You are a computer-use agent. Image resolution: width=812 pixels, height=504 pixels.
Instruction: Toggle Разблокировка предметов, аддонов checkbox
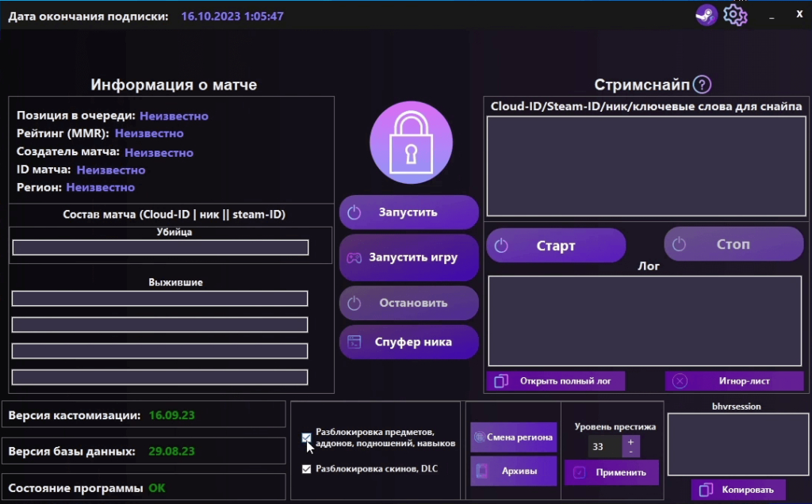[306, 437]
